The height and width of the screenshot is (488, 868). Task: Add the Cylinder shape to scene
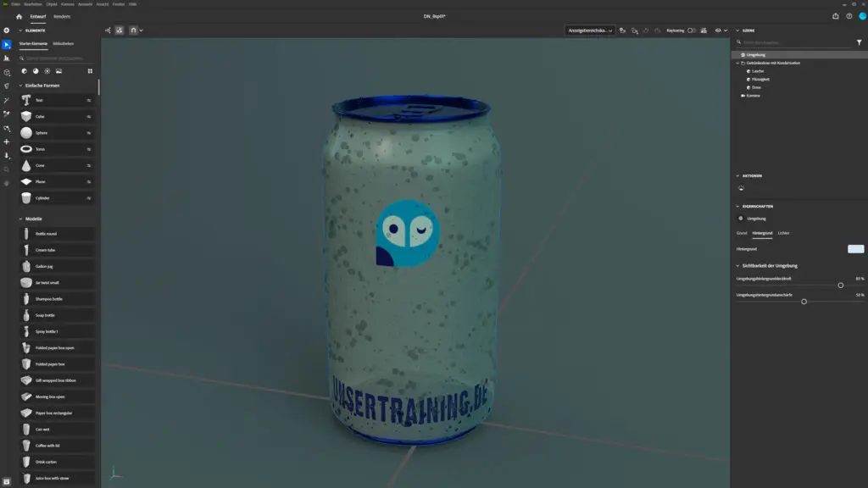tap(56, 198)
